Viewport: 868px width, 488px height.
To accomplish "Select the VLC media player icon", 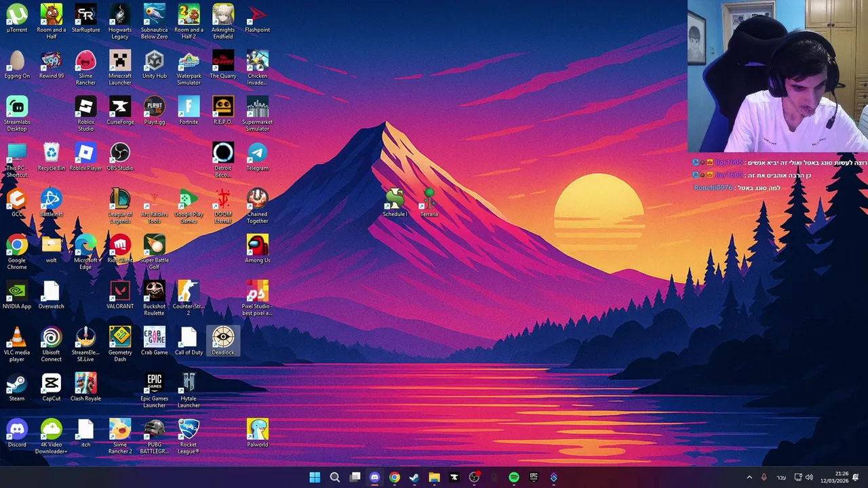I will tap(17, 344).
